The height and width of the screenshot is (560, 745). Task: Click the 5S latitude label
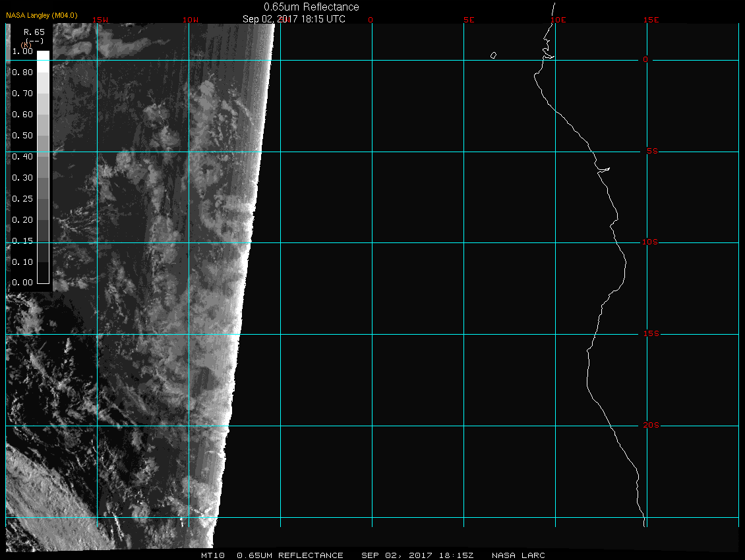tap(652, 151)
